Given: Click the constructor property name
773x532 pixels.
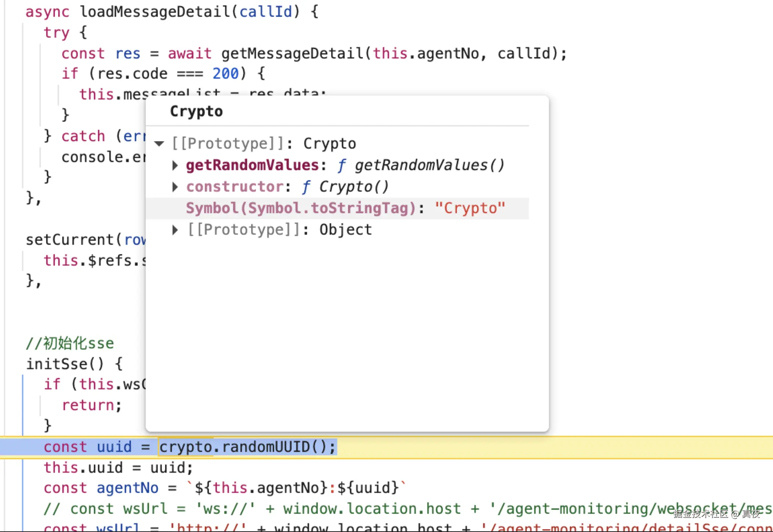Looking at the screenshot, I should coord(234,187).
